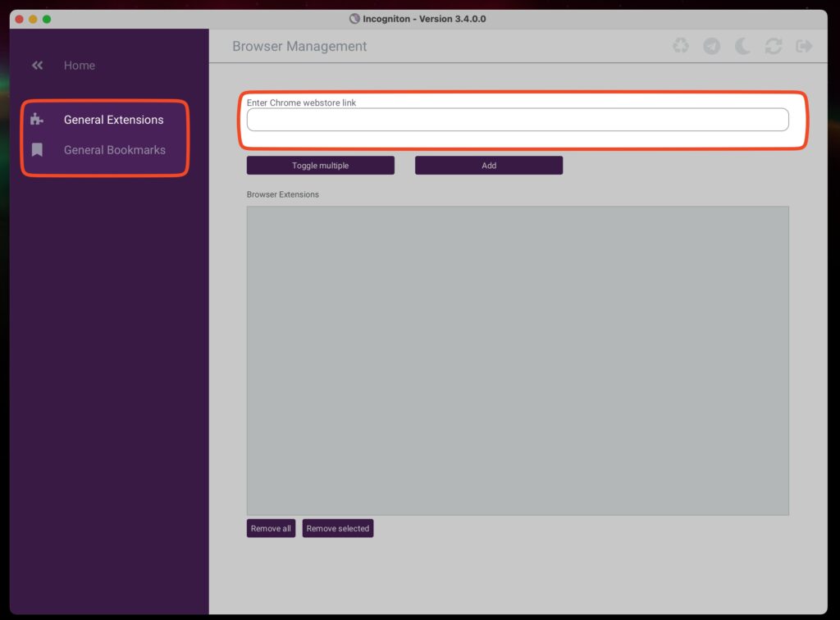This screenshot has width=840, height=620.
Task: Click Remove all below the extensions list
Action: coord(270,528)
